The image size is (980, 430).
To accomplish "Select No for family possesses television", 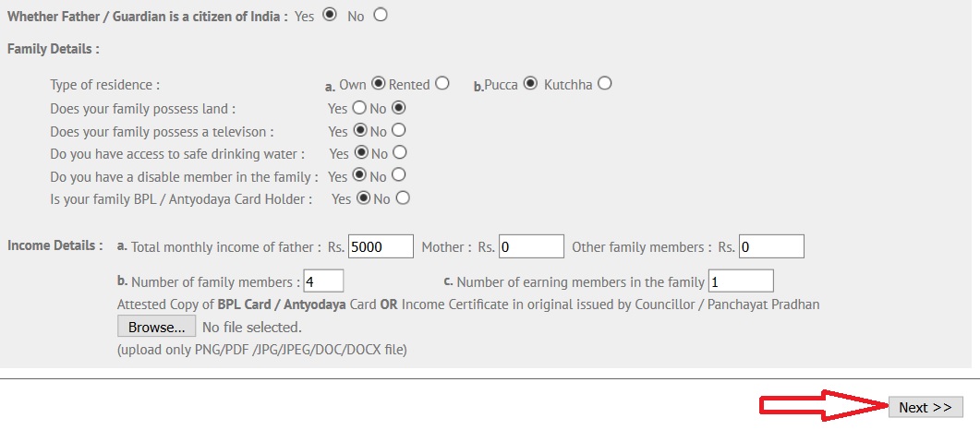I will point(398,130).
